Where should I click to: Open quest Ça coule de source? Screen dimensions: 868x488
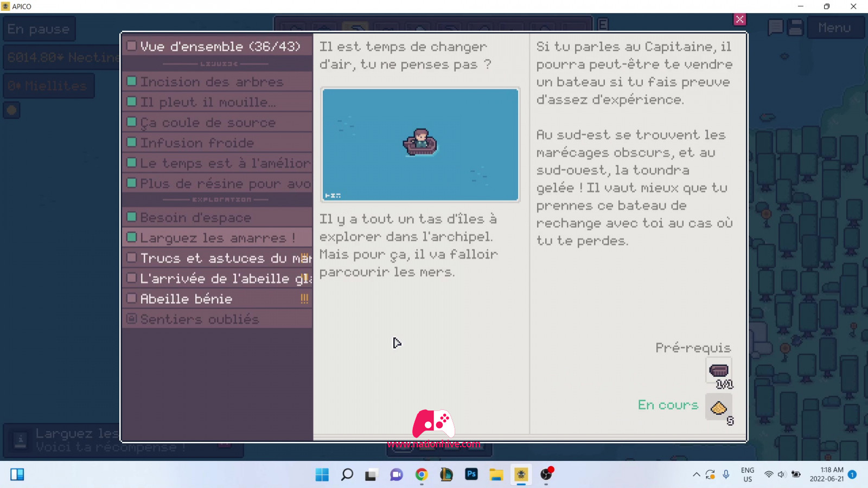point(218,123)
